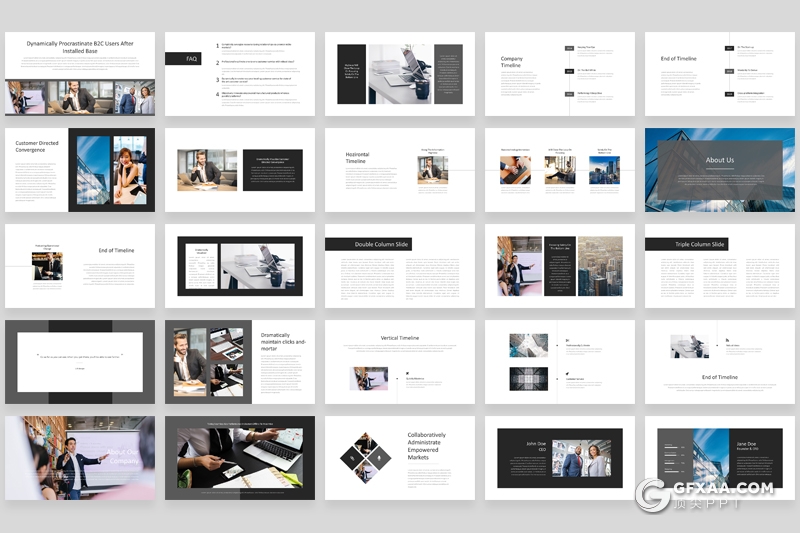This screenshot has height=533, width=800.
Task: Select the quote slide with gray borders
Action: pyautogui.click(x=79, y=361)
